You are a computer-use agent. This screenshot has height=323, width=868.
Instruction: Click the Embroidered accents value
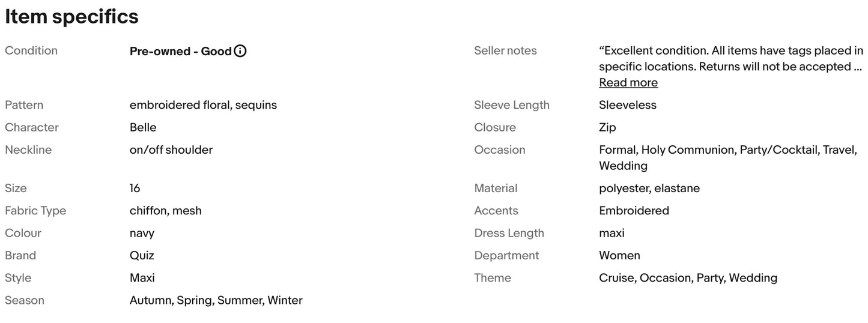tap(634, 211)
